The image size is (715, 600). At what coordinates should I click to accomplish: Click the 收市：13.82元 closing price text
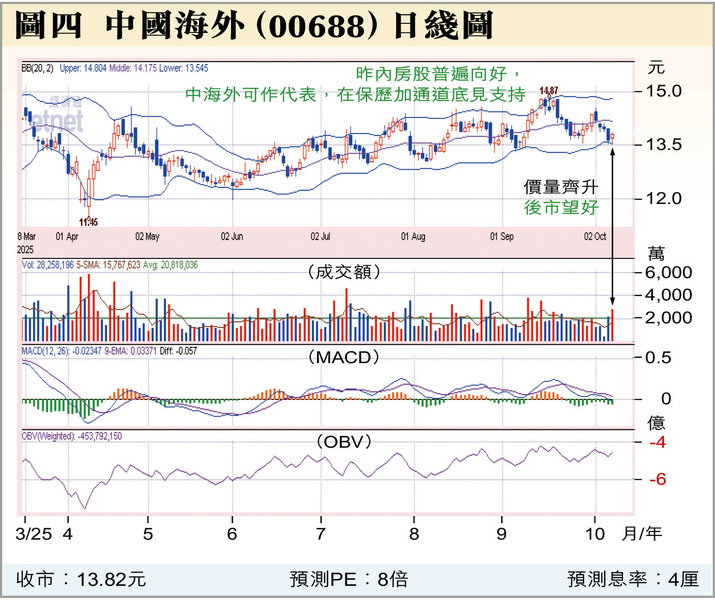81,578
